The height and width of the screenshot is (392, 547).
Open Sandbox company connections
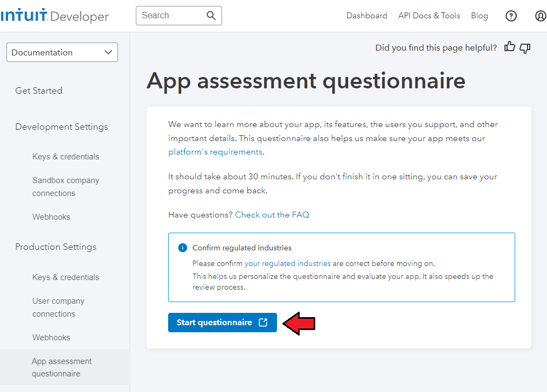pyautogui.click(x=66, y=187)
